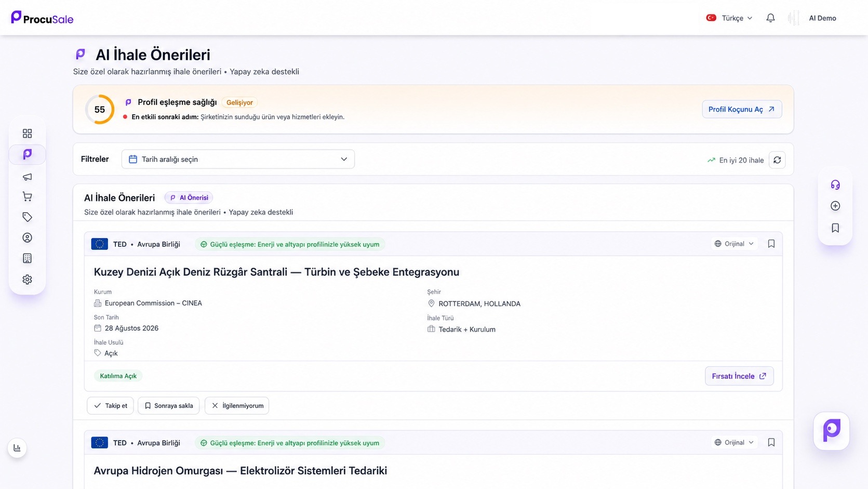Click Profil Koçunu Aç button
The width and height of the screenshot is (868, 489).
click(x=742, y=109)
